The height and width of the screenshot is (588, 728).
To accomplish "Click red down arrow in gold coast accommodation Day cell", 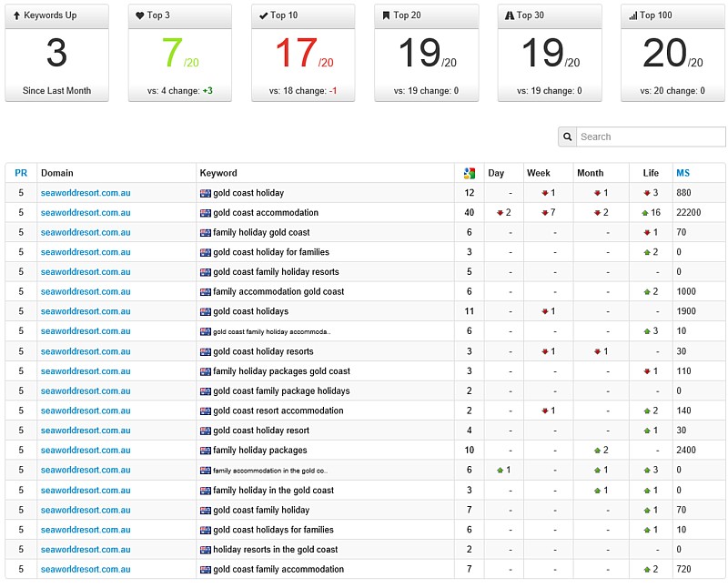I will click(x=500, y=213).
